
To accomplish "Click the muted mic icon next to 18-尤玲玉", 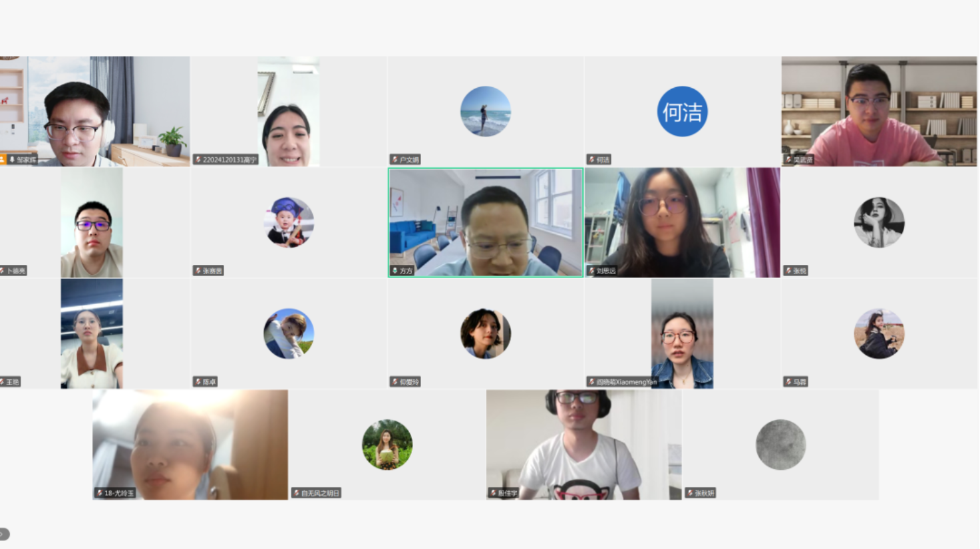I will pyautogui.click(x=100, y=493).
